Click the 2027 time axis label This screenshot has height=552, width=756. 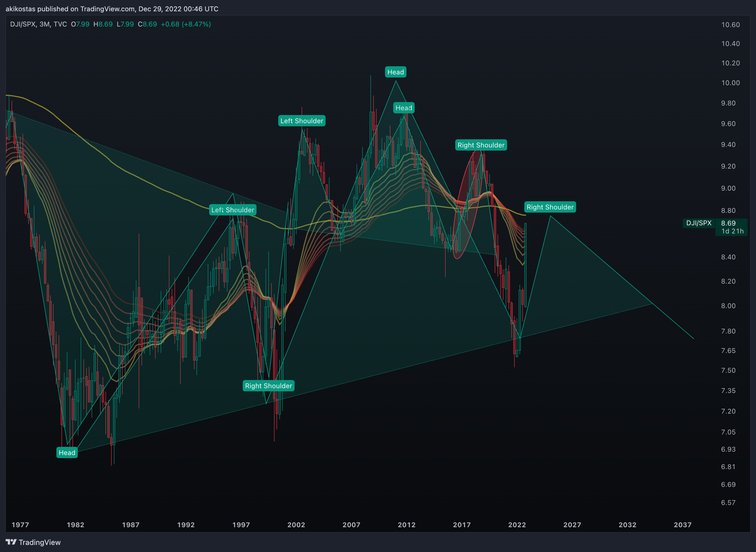(572, 525)
